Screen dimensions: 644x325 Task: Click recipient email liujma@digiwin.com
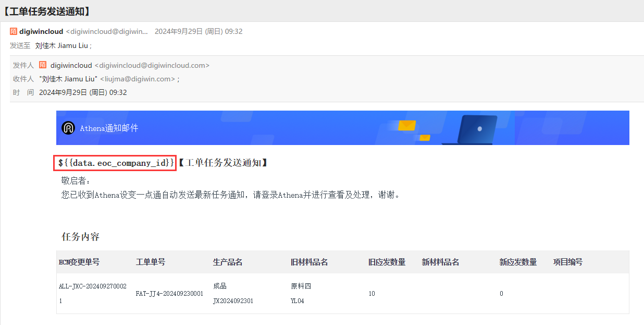138,79
